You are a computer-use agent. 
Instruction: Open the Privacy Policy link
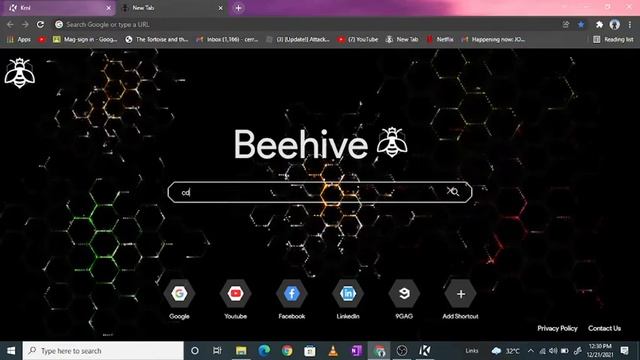[557, 328]
